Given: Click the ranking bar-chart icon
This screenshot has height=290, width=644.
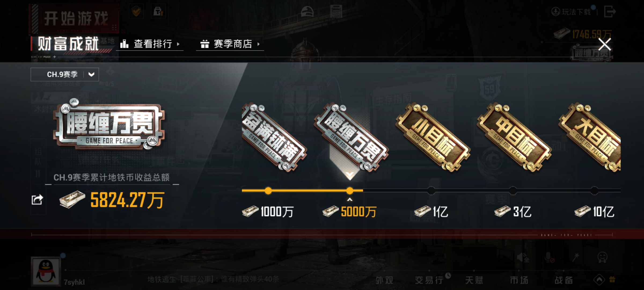Looking at the screenshot, I should [x=124, y=44].
